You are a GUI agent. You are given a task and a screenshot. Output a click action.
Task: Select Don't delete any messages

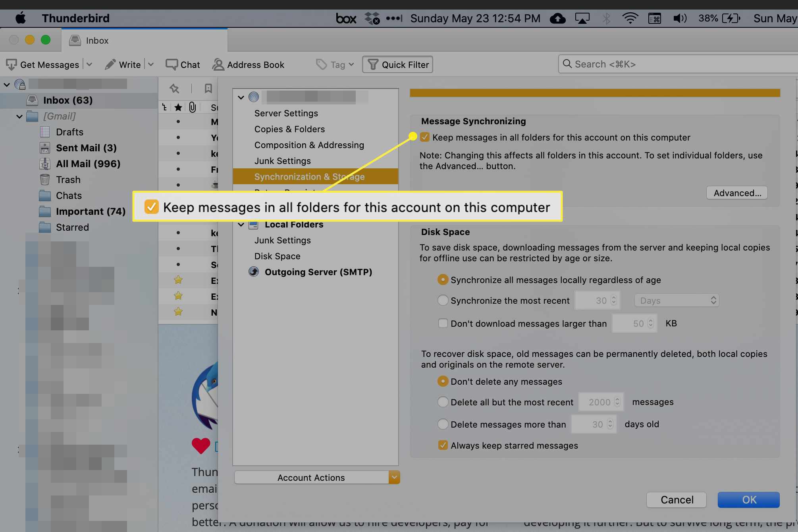[x=443, y=381]
